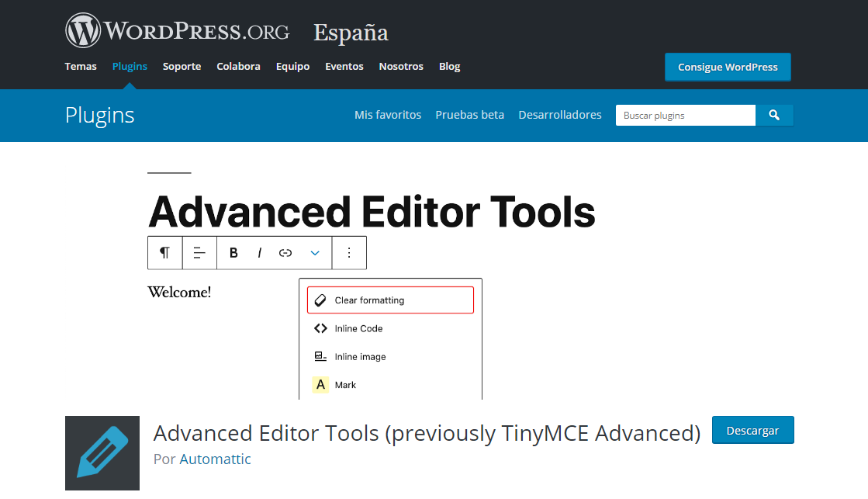Viewport: 868px width, 499px height.
Task: Click the eraser Clear formatting icon
Action: [320, 300]
